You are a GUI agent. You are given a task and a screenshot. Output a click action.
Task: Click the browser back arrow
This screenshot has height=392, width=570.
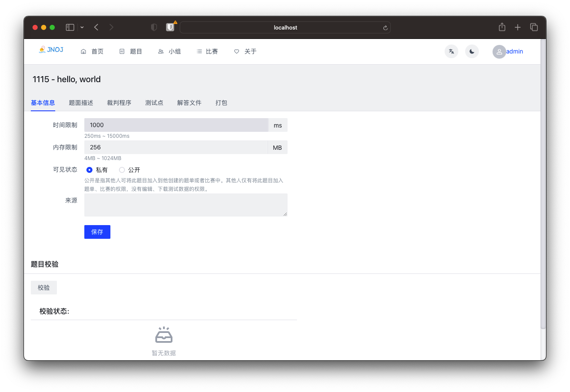coord(96,27)
